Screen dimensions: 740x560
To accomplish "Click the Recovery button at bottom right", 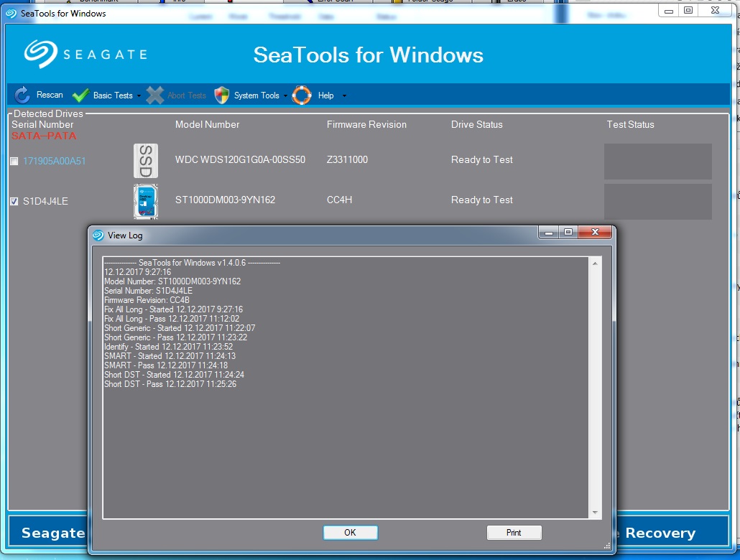I will [672, 533].
